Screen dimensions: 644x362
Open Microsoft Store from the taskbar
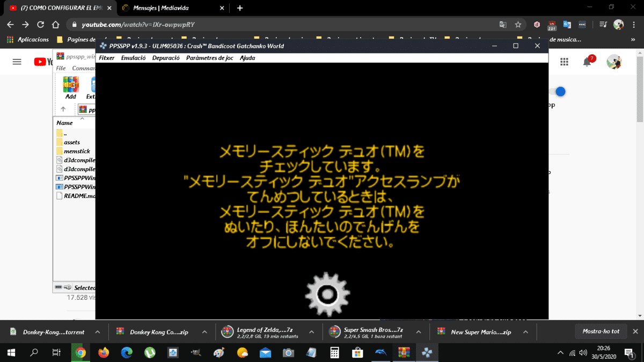click(357, 352)
